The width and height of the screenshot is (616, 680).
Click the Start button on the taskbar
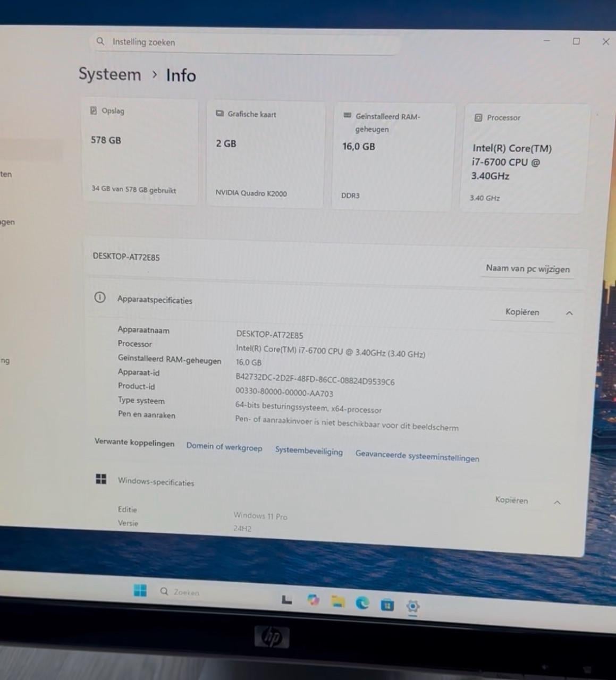point(140,590)
